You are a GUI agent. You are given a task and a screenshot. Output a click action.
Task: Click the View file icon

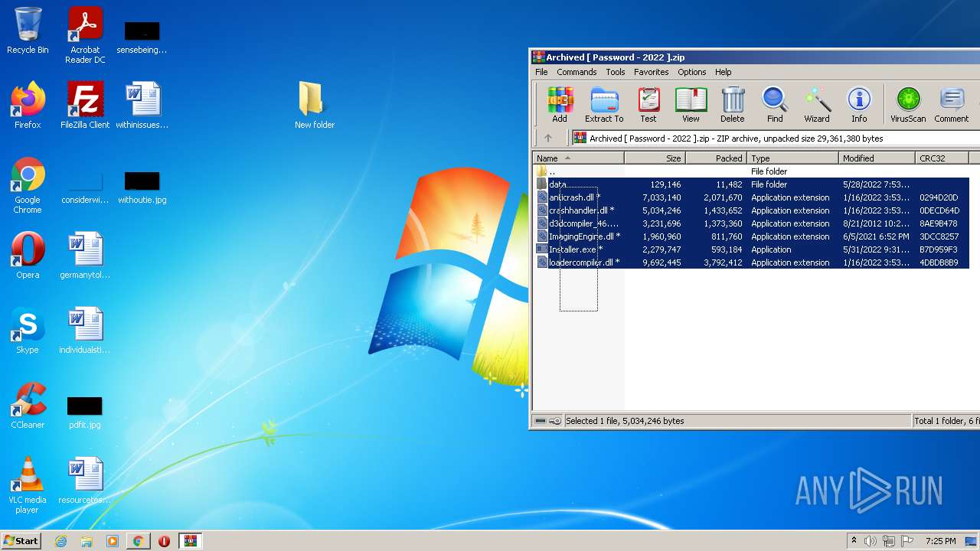pos(691,105)
